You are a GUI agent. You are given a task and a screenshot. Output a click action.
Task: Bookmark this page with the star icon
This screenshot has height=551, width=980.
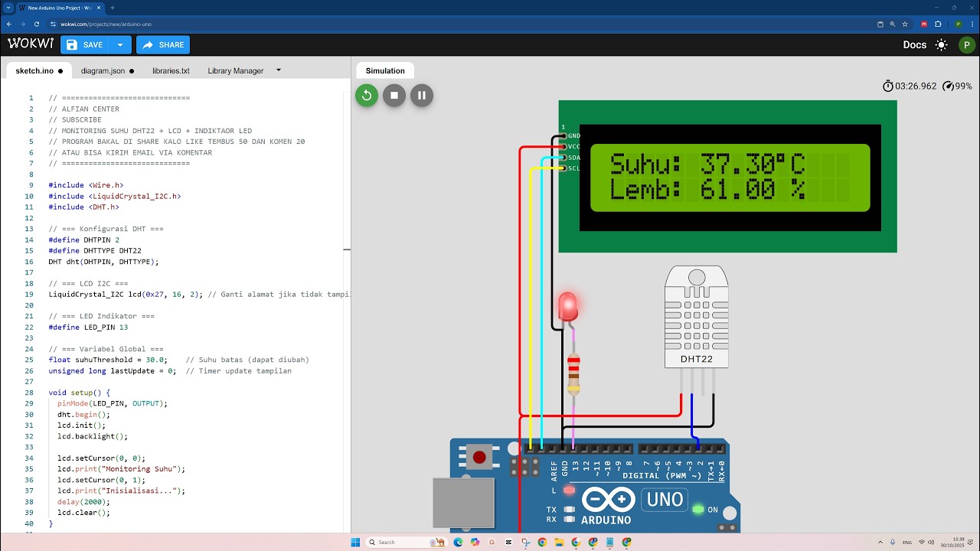(905, 24)
